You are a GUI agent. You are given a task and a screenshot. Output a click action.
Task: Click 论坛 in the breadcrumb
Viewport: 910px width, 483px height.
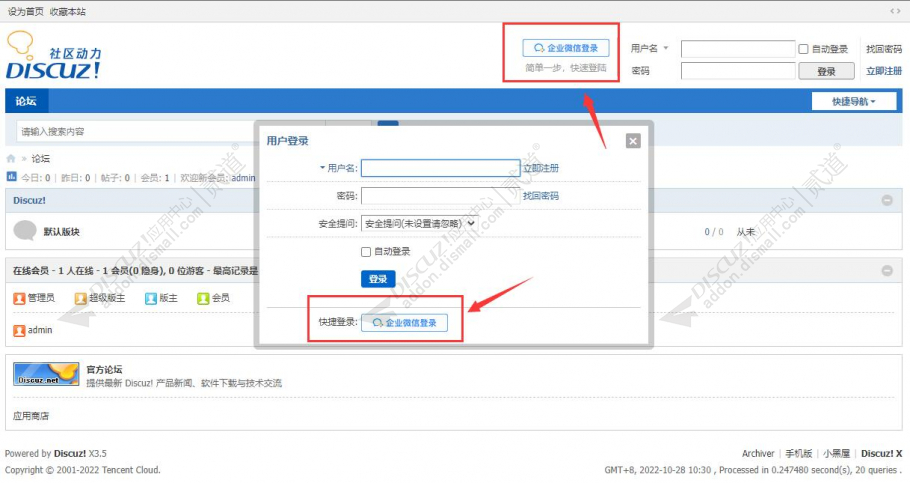[x=41, y=158]
